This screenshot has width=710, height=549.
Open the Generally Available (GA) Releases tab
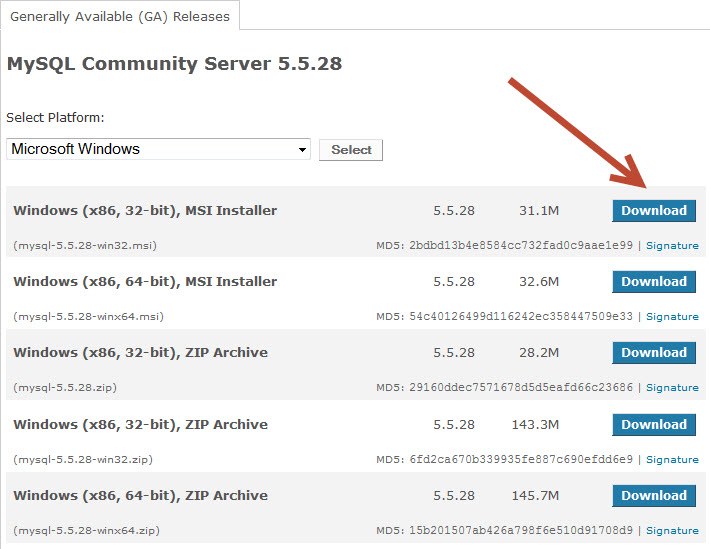coord(120,16)
